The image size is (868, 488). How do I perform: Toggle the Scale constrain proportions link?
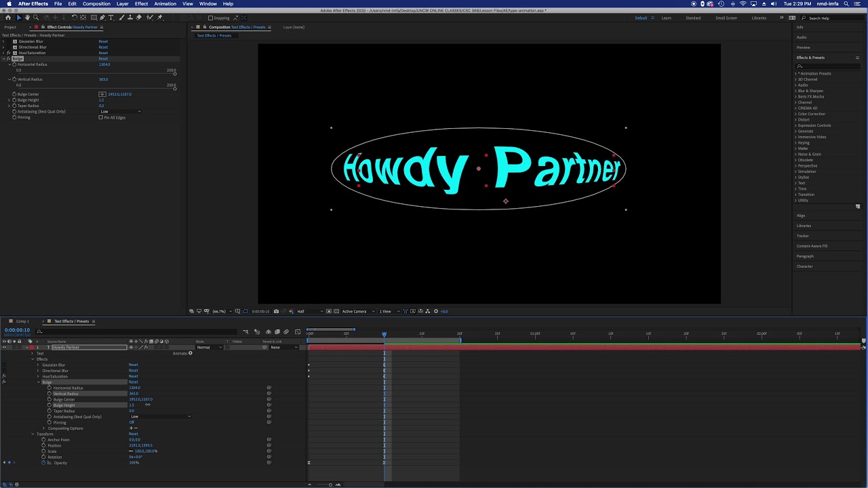131,451
